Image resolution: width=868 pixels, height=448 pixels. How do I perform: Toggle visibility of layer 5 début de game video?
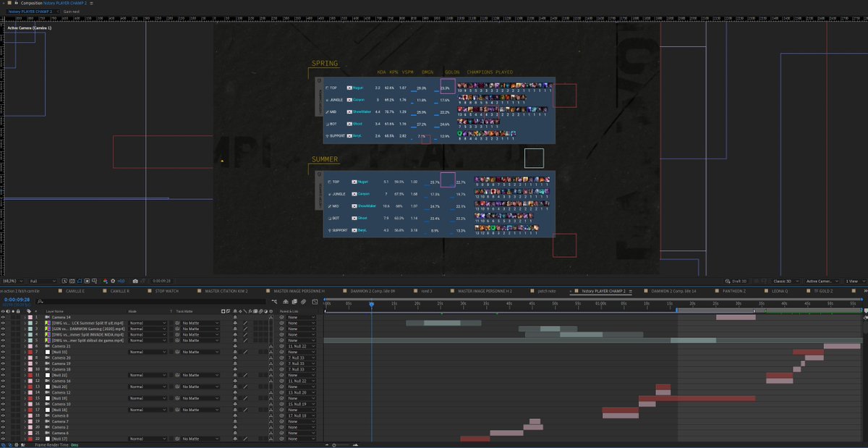point(4,340)
